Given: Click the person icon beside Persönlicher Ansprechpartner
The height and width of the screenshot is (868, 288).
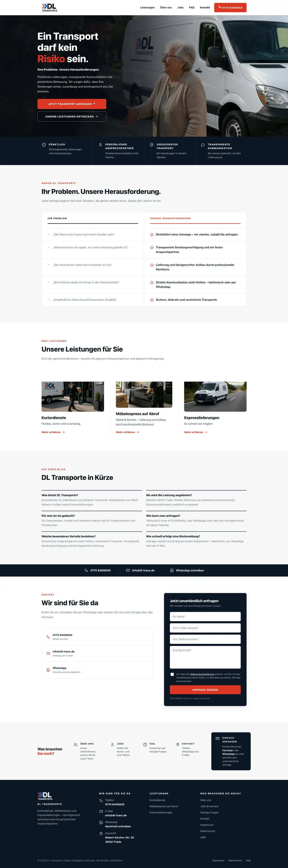Looking at the screenshot, I should pos(100,145).
